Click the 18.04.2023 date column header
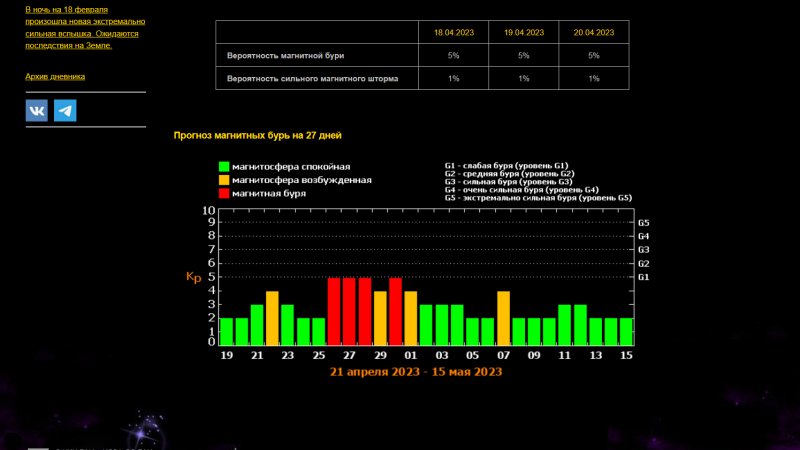 [454, 33]
